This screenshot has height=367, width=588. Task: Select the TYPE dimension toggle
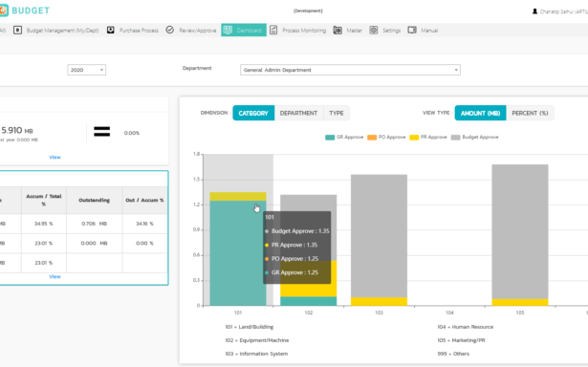point(337,113)
